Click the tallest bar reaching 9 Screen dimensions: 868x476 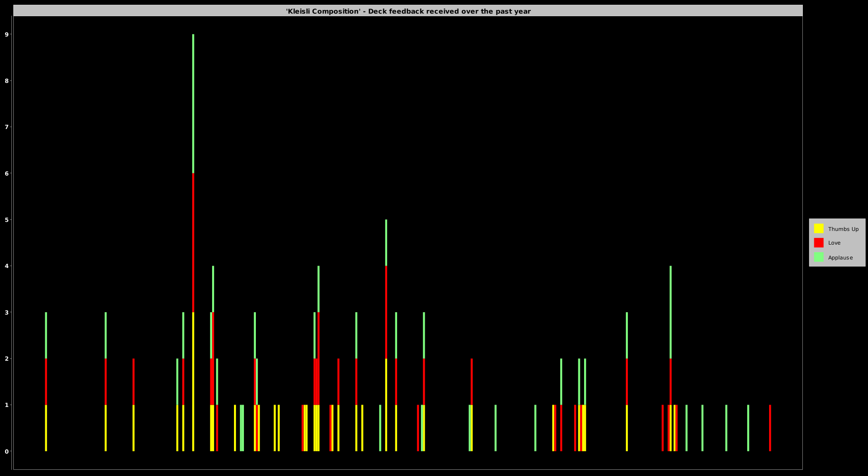tap(193, 243)
